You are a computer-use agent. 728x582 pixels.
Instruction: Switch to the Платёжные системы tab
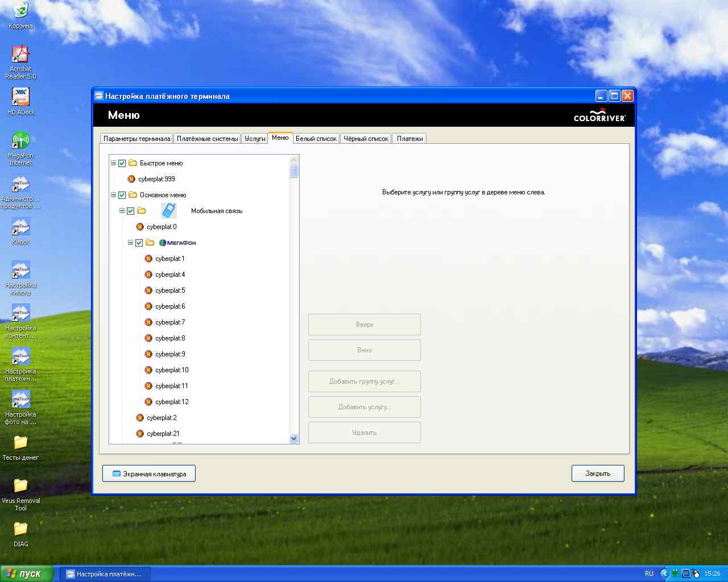coord(207,139)
